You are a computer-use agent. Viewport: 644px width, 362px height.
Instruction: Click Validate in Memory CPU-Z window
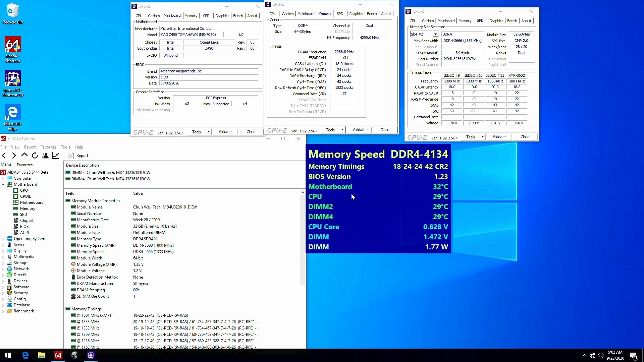tap(359, 130)
